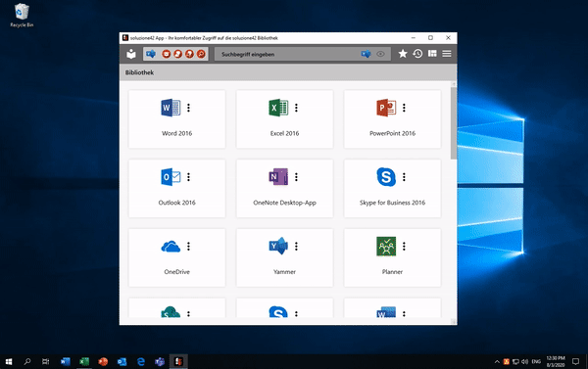Screen dimensions: 588x369
Task: Open the Planner tile icon
Action: [386, 246]
